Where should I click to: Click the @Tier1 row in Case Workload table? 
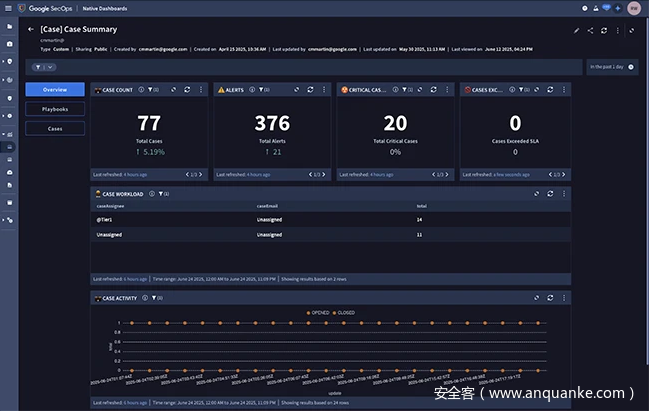(104, 218)
